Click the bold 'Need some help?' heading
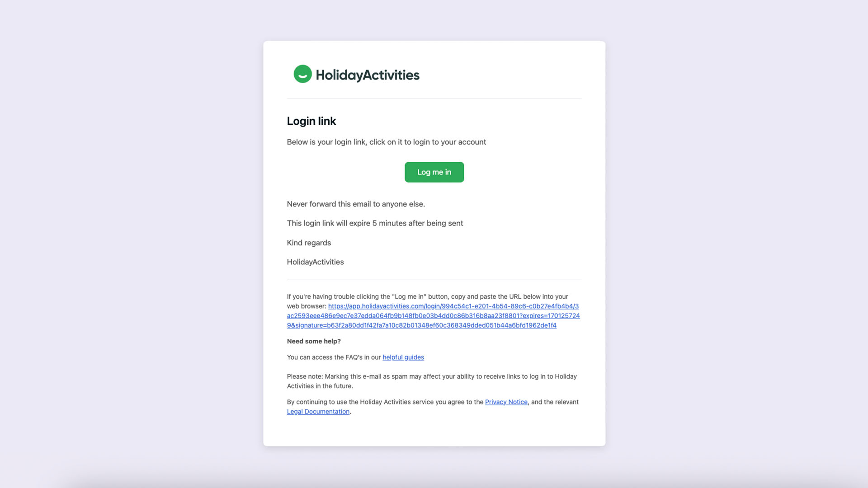 pyautogui.click(x=314, y=342)
